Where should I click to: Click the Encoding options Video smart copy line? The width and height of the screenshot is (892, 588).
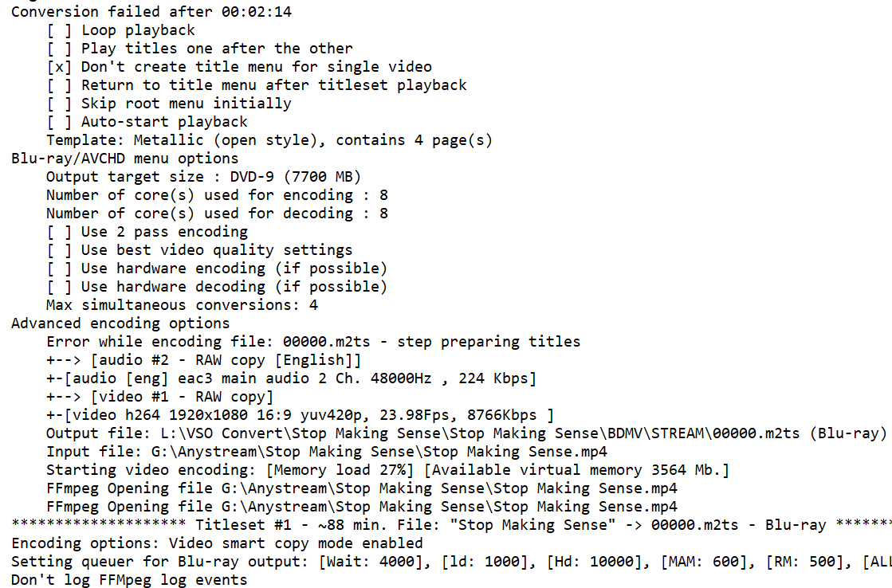coord(218,543)
